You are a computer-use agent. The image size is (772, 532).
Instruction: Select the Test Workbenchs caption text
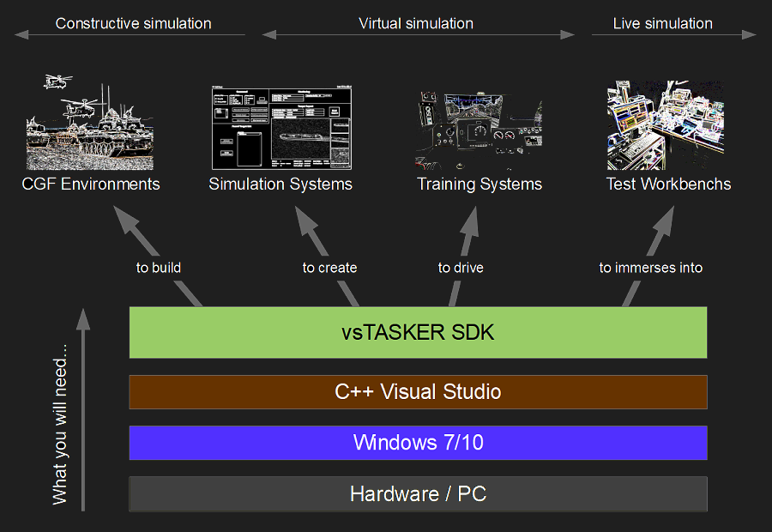click(668, 184)
